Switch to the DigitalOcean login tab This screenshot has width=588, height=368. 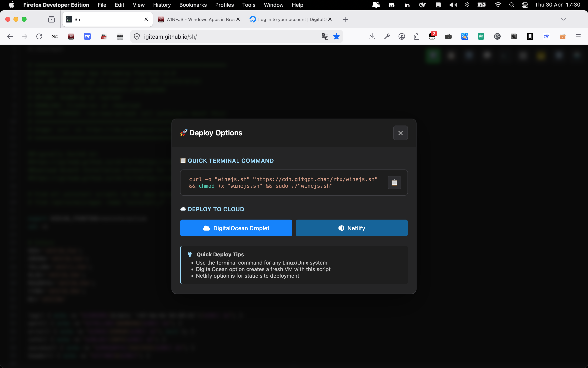[290, 19]
